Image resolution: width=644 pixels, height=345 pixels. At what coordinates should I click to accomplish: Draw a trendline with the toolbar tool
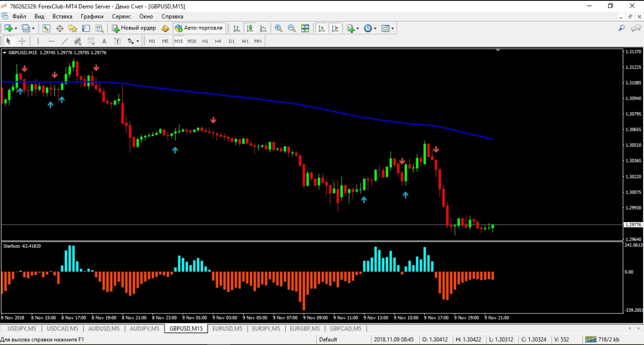(65, 41)
